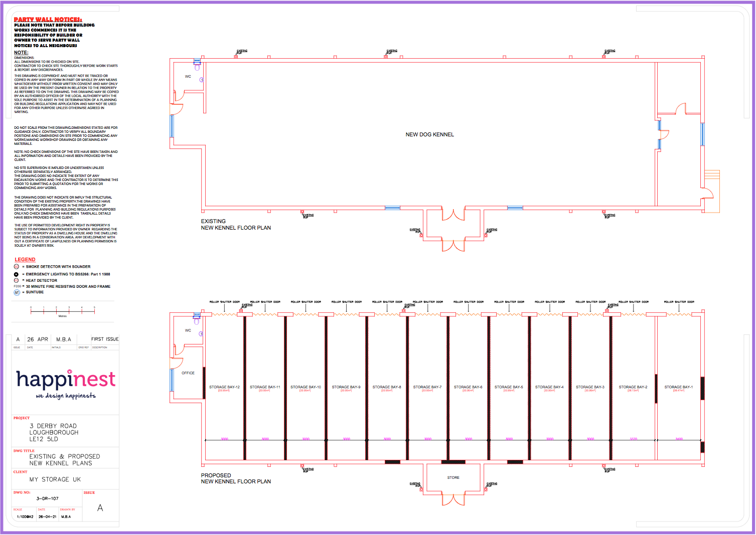The image size is (756, 535).
Task: Click 'WC' label in existing plan
Action: (x=188, y=77)
